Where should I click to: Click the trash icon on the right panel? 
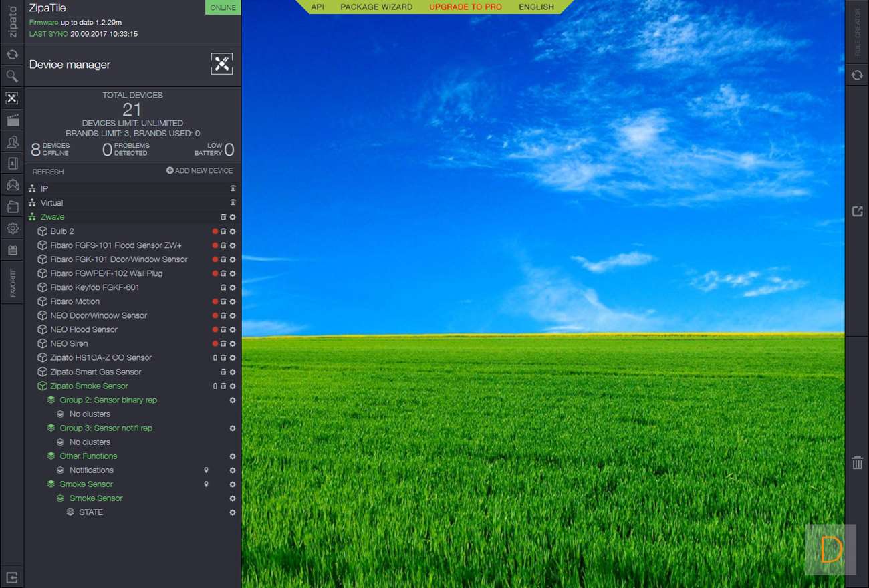(x=857, y=463)
